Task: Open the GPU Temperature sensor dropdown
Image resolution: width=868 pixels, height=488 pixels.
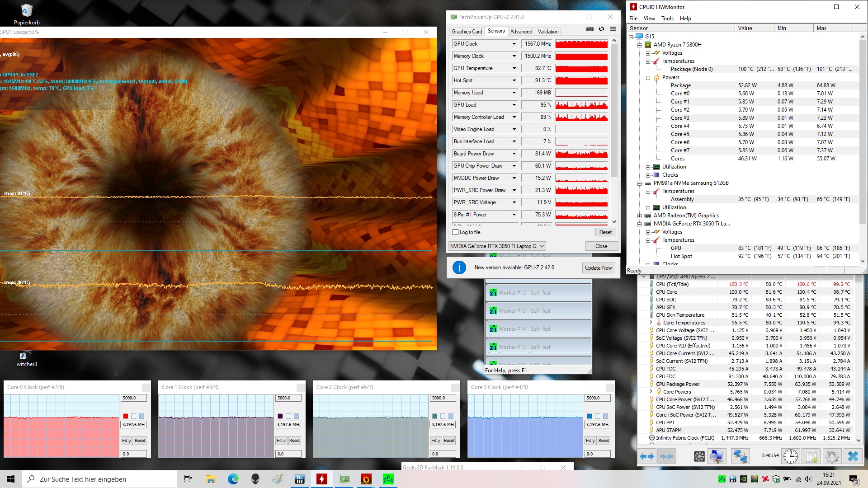Action: pyautogui.click(x=514, y=68)
